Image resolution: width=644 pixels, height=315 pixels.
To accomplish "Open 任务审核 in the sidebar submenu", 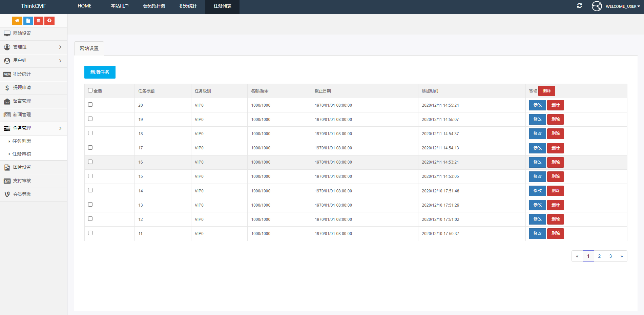I will click(x=22, y=154).
